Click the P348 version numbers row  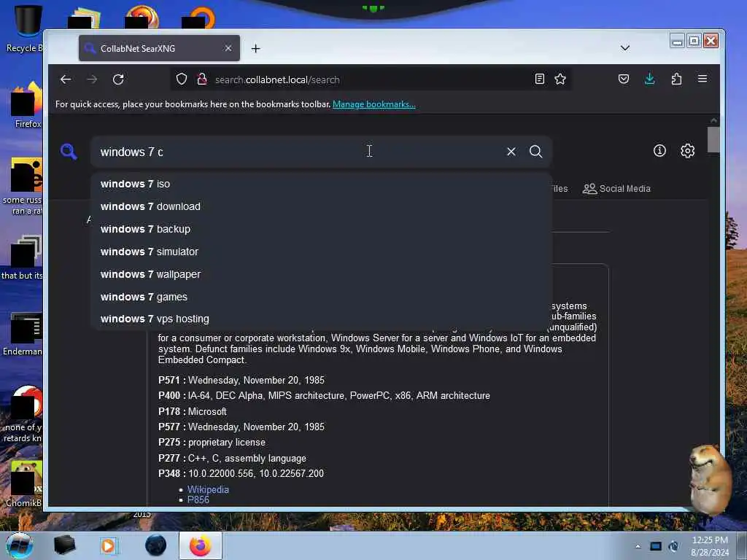(x=241, y=473)
